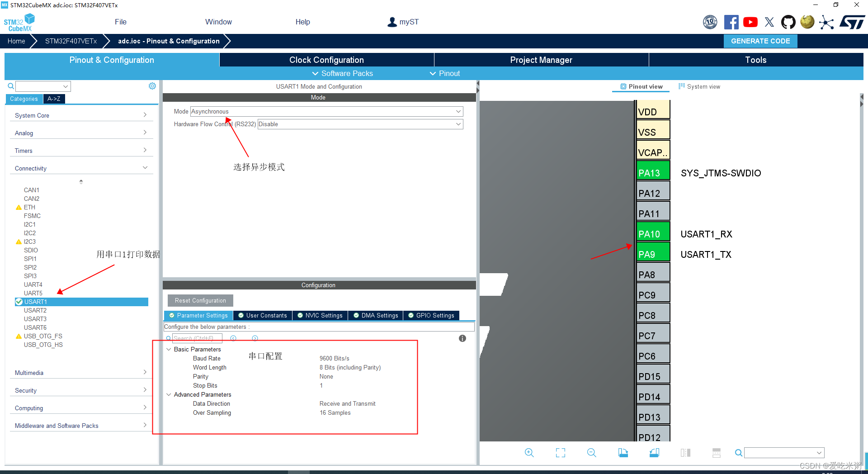This screenshot has width=868, height=474.
Task: Open the Hardware Flow Control dropdown
Action: [360, 124]
